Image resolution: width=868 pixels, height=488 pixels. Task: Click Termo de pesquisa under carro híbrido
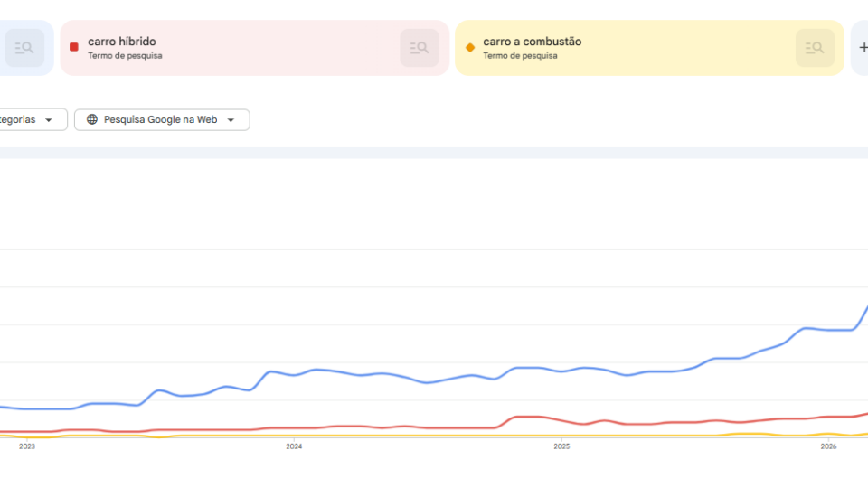tap(125, 55)
